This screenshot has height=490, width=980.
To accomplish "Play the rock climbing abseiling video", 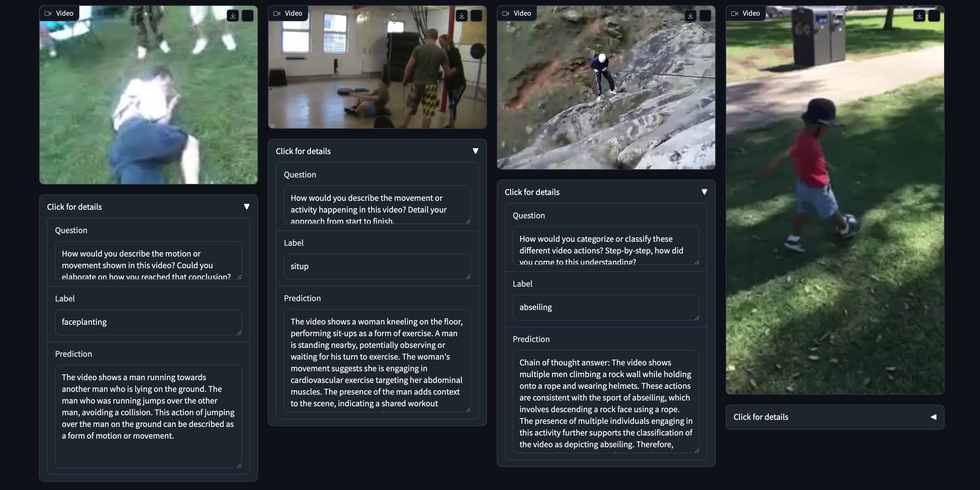I will click(606, 87).
